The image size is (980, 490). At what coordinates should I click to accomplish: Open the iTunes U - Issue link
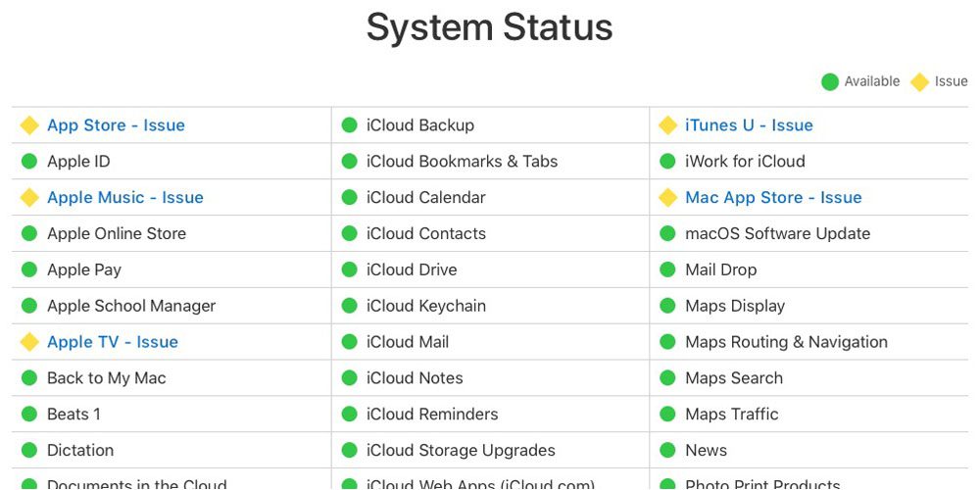pos(749,125)
